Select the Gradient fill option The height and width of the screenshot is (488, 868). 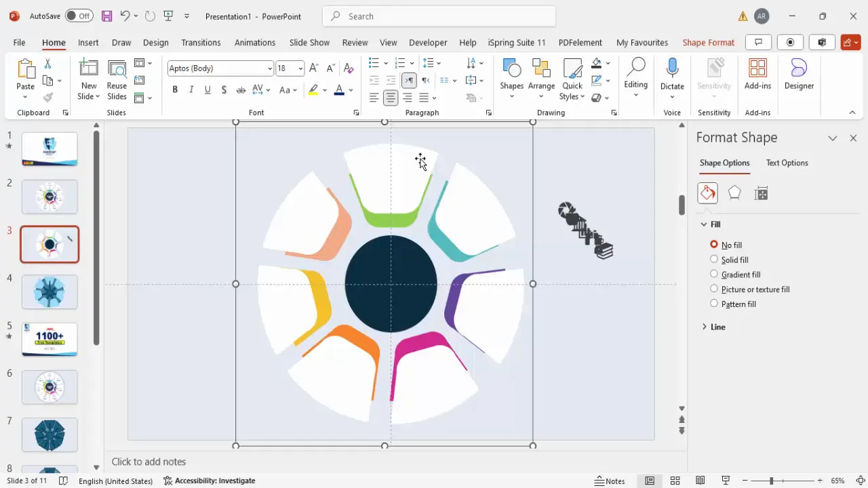click(x=735, y=274)
